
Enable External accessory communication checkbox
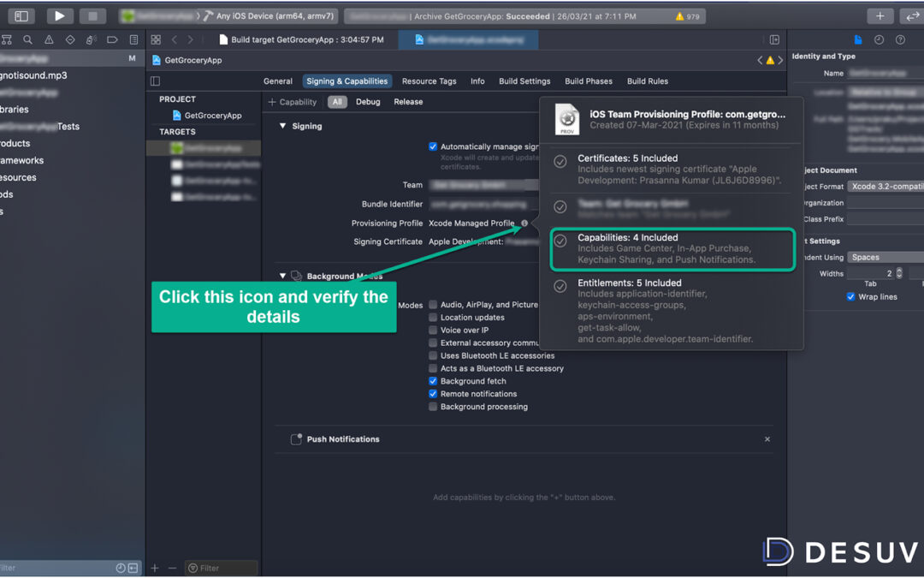coord(433,343)
